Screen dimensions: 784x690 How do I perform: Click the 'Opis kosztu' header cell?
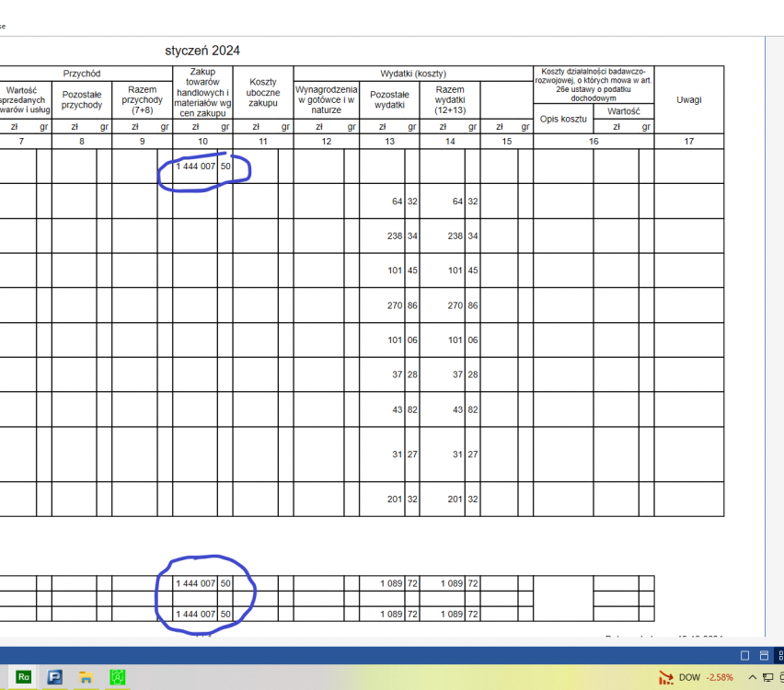[x=563, y=119]
